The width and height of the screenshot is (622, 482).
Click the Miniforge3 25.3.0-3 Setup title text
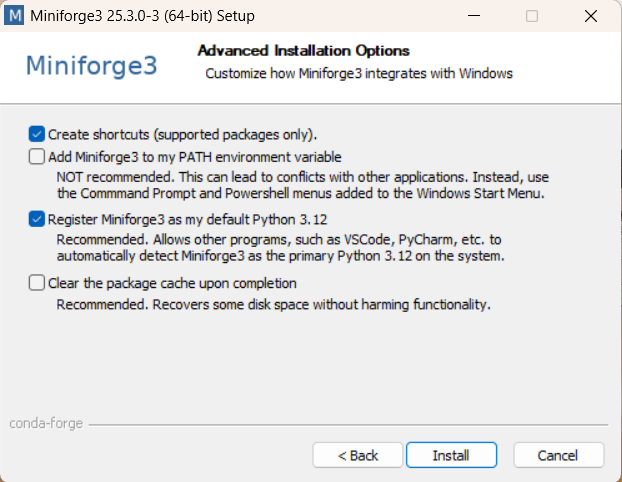pos(142,16)
